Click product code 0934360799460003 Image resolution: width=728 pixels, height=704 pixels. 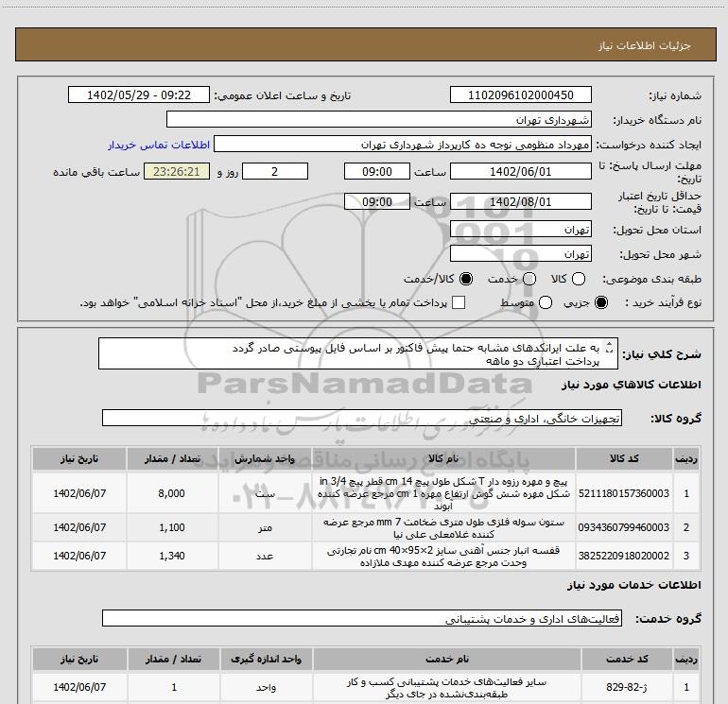(x=624, y=527)
